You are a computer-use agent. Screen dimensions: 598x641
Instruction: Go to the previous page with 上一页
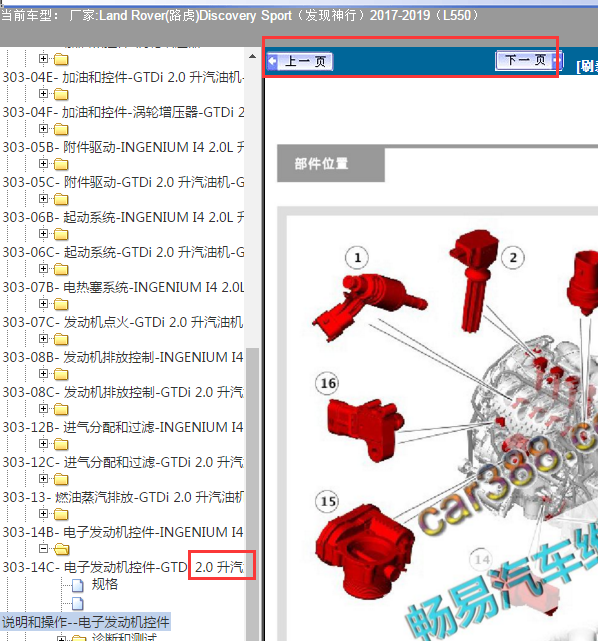[300, 62]
